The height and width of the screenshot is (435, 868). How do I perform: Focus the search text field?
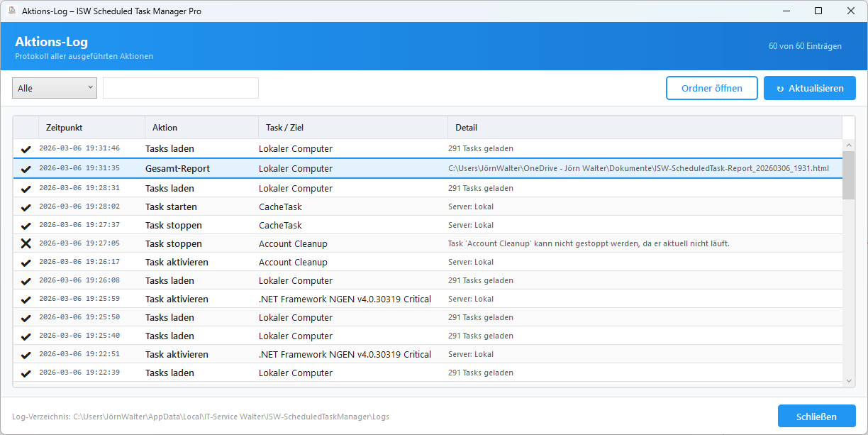[181, 88]
